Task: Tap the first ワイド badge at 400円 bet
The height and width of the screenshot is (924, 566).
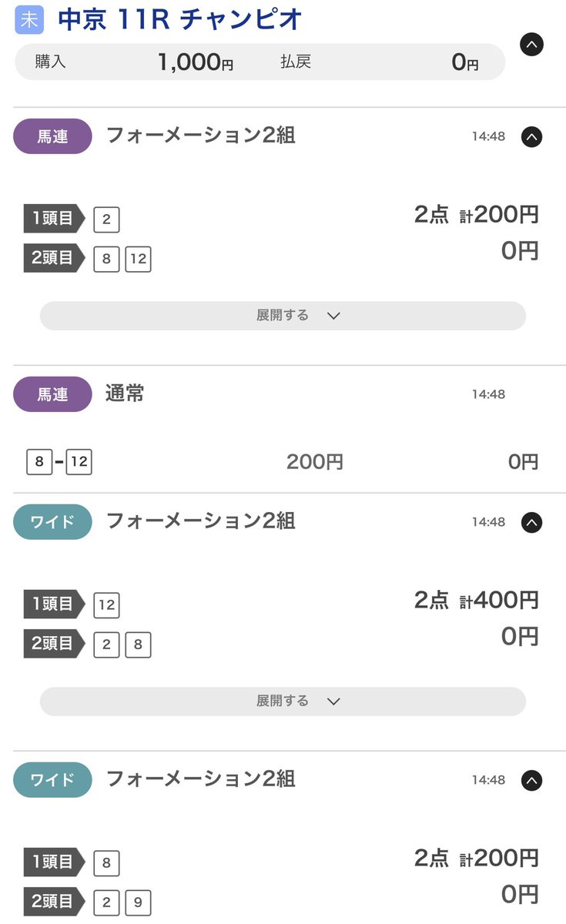Action: coord(52,523)
